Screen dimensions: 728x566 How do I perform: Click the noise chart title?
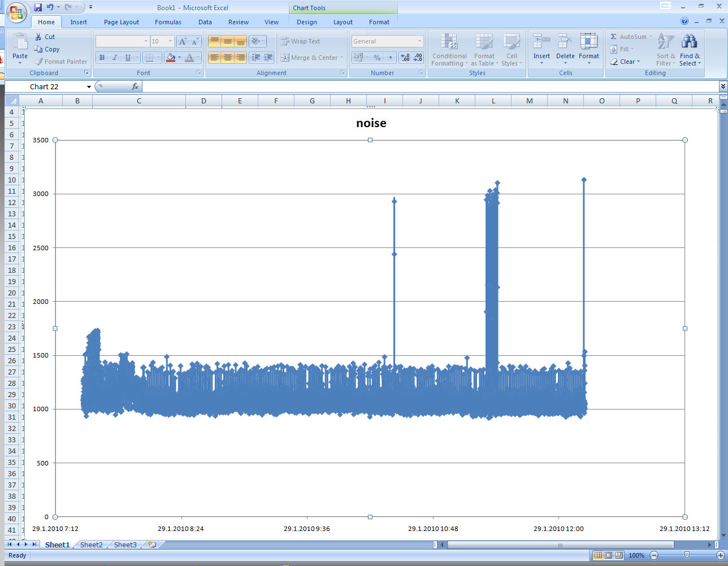371,123
